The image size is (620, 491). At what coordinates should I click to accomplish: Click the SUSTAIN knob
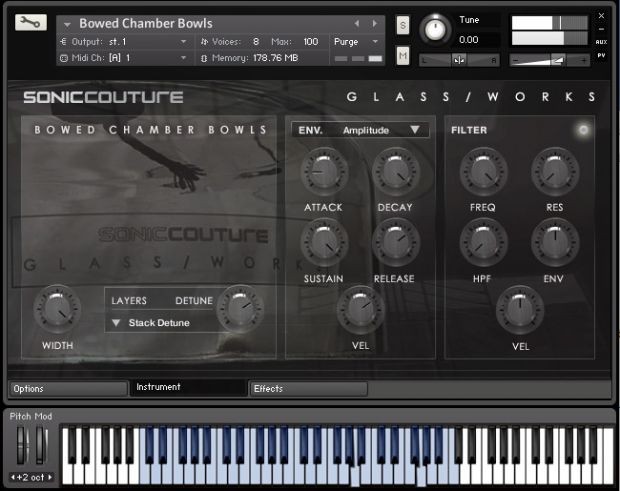[x=324, y=242]
